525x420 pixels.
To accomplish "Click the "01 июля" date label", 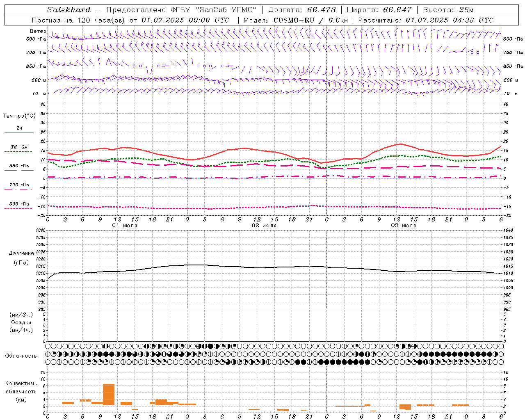I will 125,226.
